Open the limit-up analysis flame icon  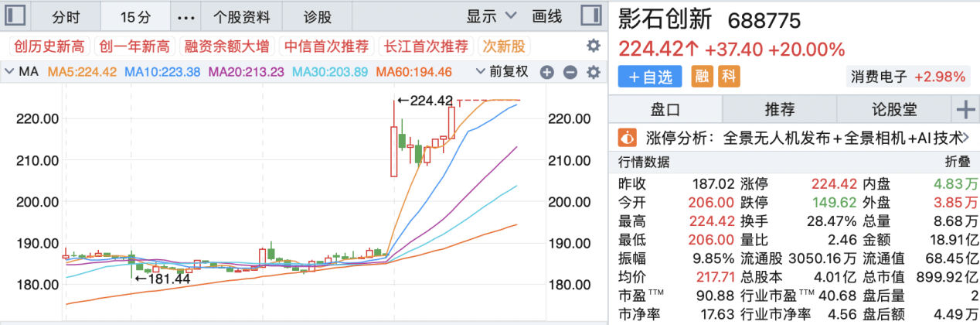(x=628, y=138)
